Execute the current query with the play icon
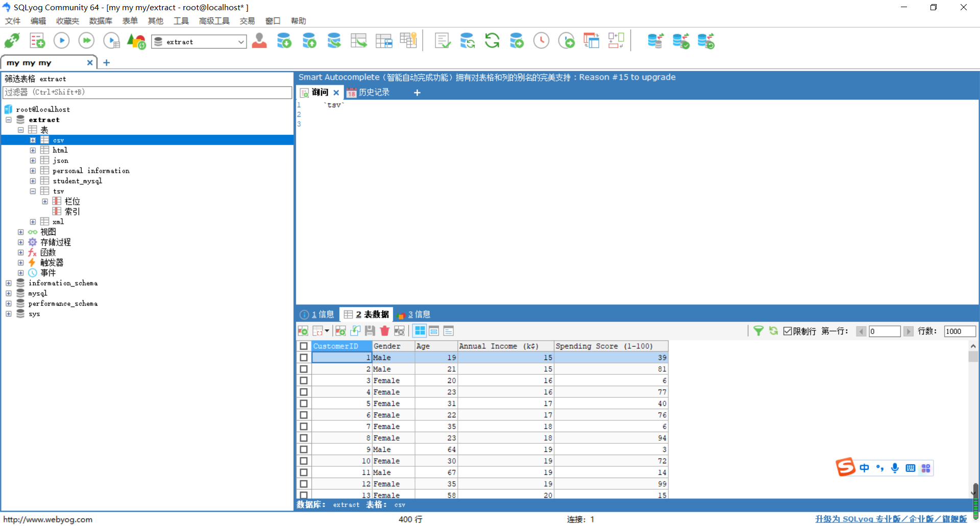This screenshot has width=980, height=526. tap(62, 41)
